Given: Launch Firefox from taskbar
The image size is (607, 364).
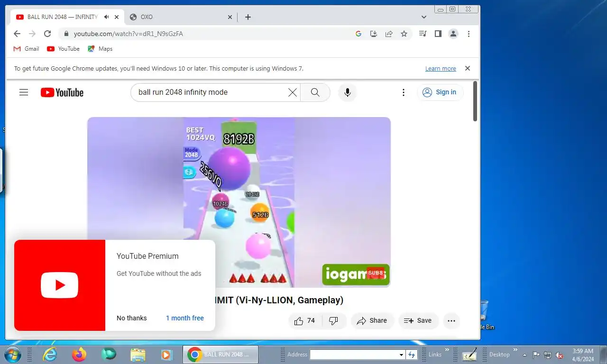Looking at the screenshot, I should (79, 355).
